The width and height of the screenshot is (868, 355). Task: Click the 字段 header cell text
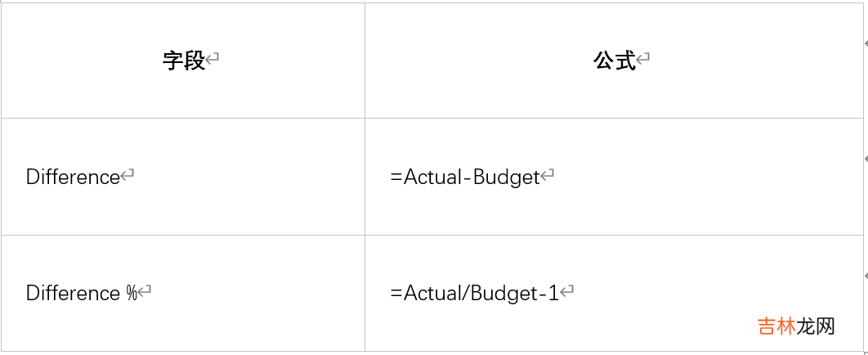coord(184,61)
